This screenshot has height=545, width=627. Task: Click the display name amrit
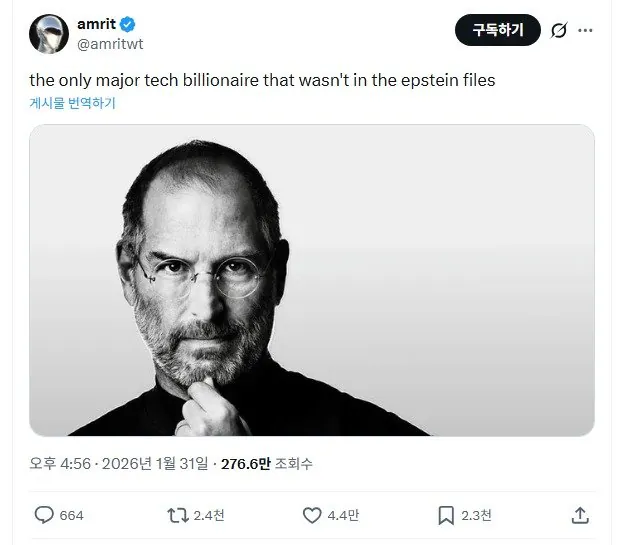coord(96,24)
